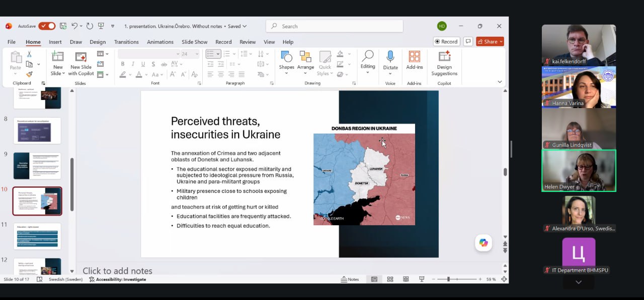Switch to the Design tab
The width and height of the screenshot is (644, 300).
point(98,42)
